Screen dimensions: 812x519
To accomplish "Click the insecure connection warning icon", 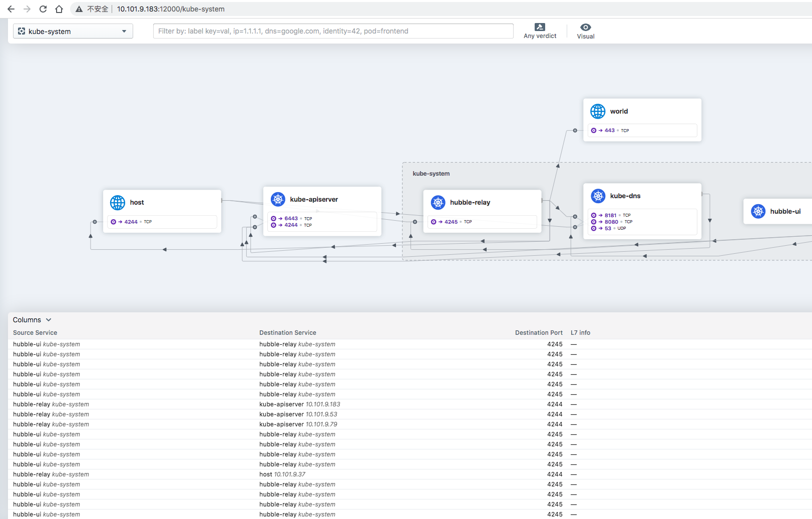I will click(x=79, y=9).
